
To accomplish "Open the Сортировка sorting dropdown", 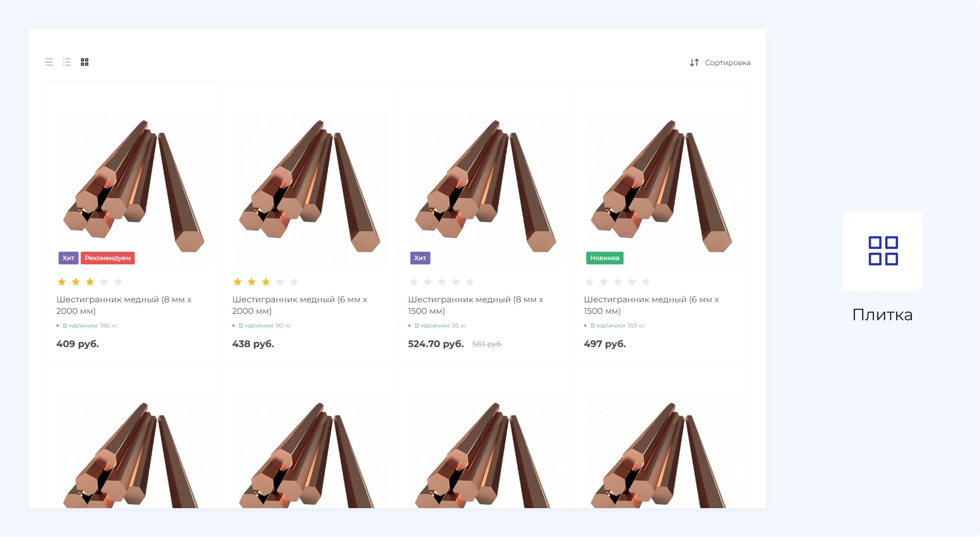I will (x=727, y=62).
